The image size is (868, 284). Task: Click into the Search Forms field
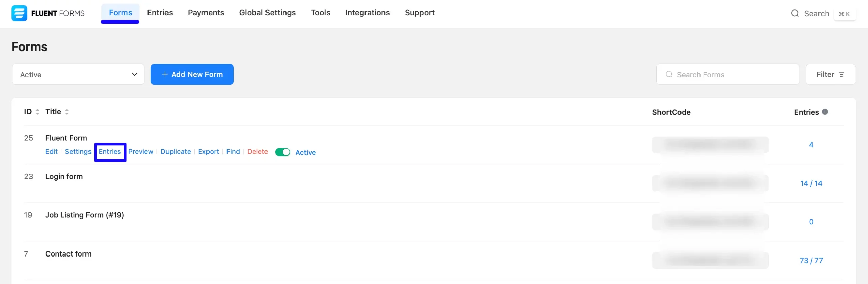click(728, 74)
